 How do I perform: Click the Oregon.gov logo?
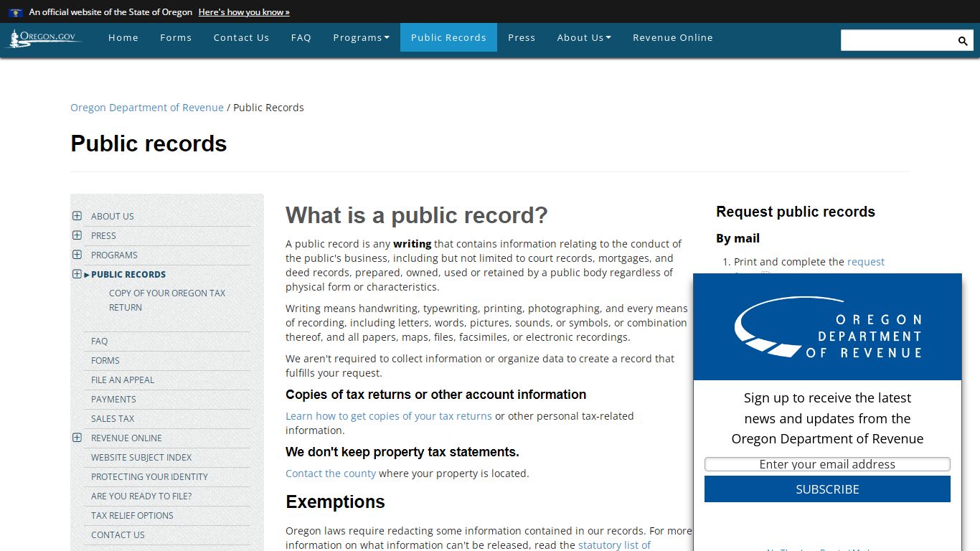pyautogui.click(x=44, y=38)
